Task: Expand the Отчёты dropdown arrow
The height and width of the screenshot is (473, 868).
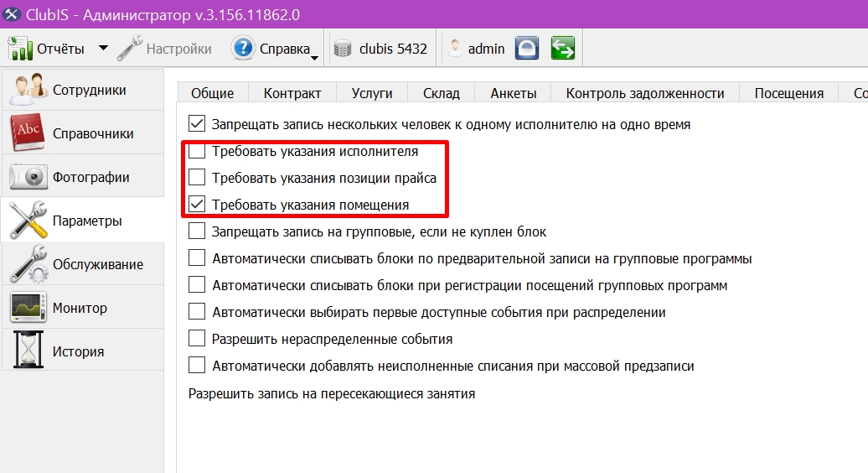Action: (103, 48)
